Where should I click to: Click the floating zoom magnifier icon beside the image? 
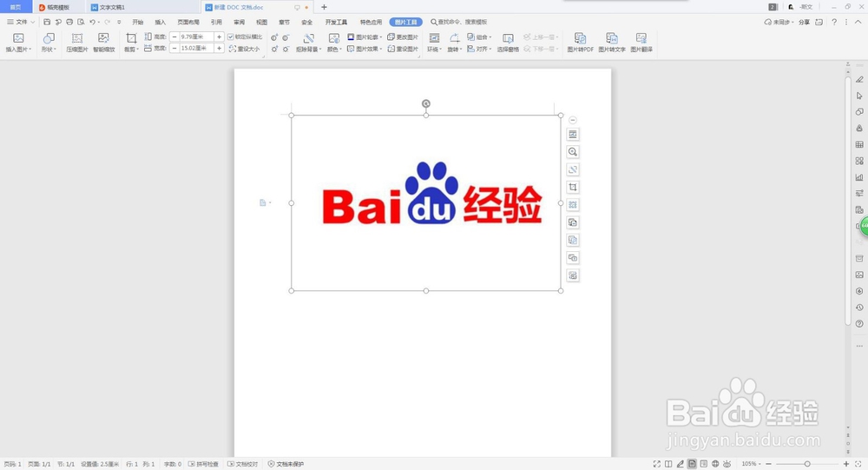(x=573, y=152)
